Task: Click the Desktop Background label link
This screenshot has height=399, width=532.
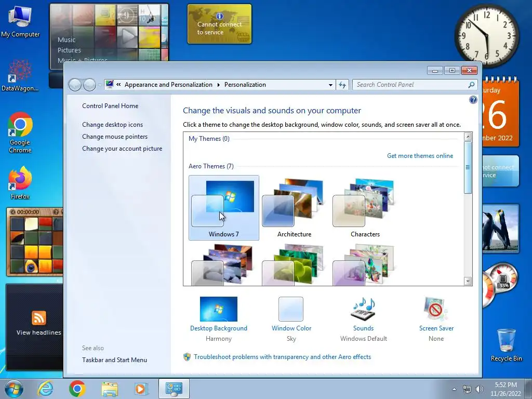Action: click(x=219, y=328)
